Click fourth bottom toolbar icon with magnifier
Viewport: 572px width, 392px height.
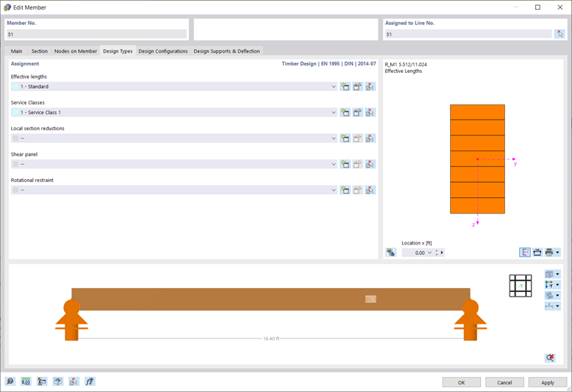coord(58,381)
